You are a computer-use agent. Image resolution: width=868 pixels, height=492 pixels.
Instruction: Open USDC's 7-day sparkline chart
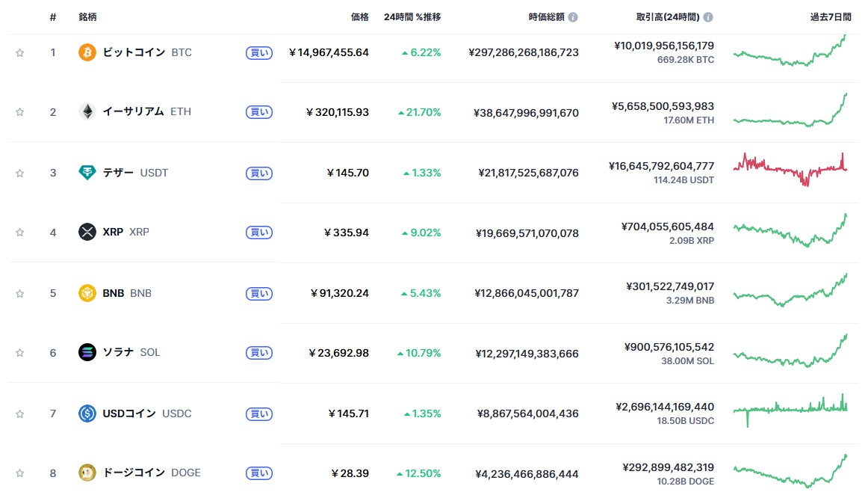(x=790, y=410)
